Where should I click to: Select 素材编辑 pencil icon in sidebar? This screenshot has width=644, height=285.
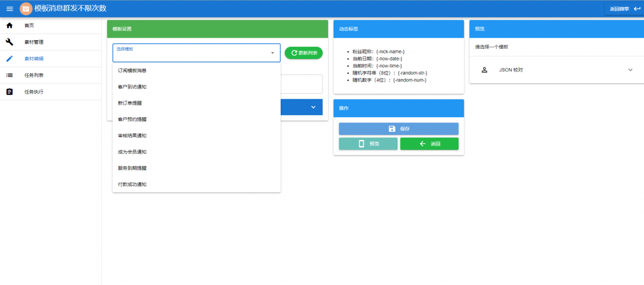point(9,58)
